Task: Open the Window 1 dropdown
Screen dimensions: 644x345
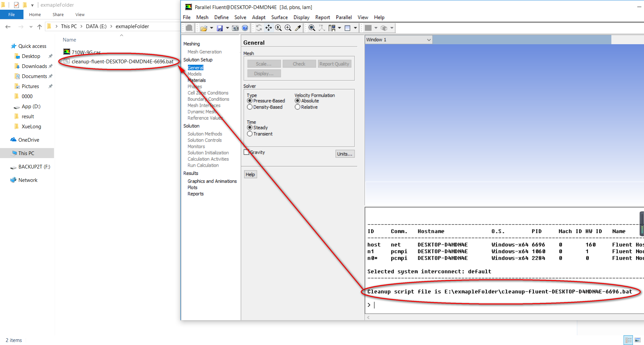Action: point(428,40)
